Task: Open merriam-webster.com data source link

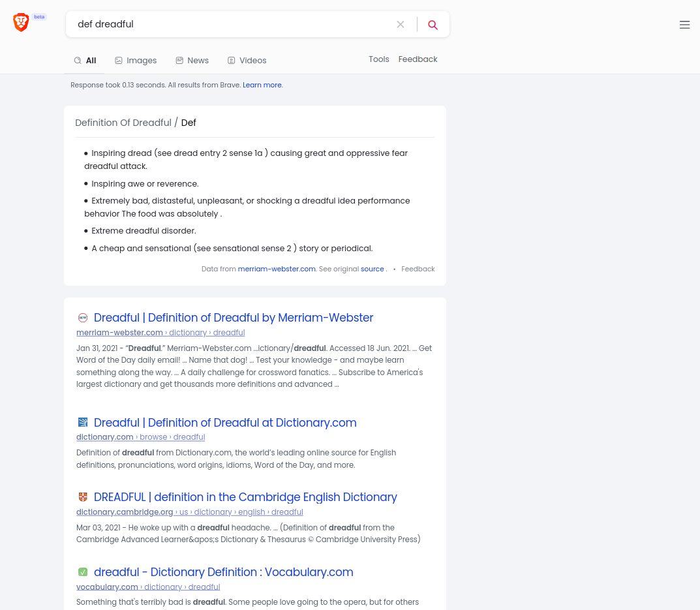Action: pos(277,269)
